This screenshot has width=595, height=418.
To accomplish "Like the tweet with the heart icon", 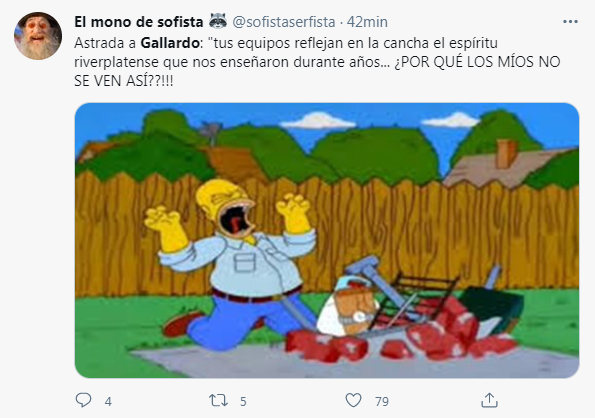I will click(x=353, y=400).
